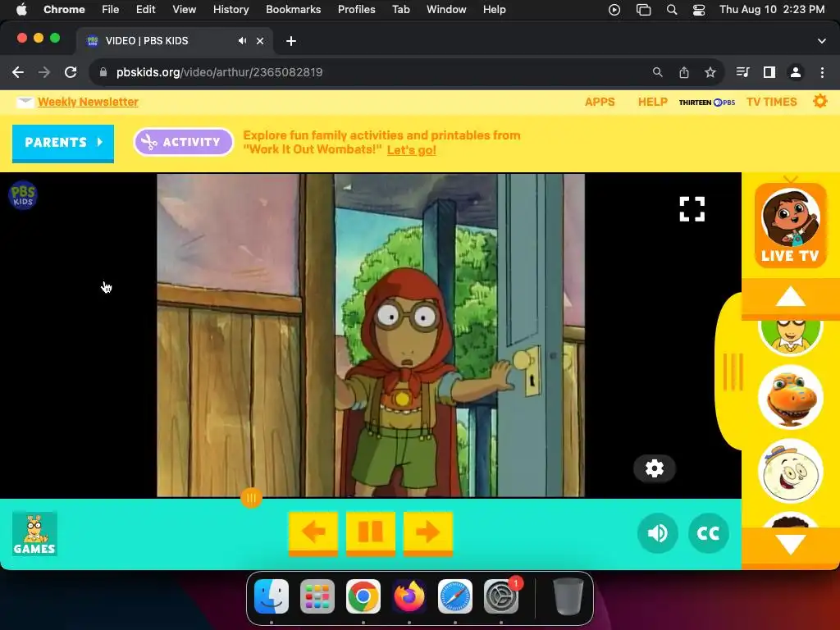The image size is (840, 630).
Task: Open Weekly Newsletter link
Action: (88, 102)
